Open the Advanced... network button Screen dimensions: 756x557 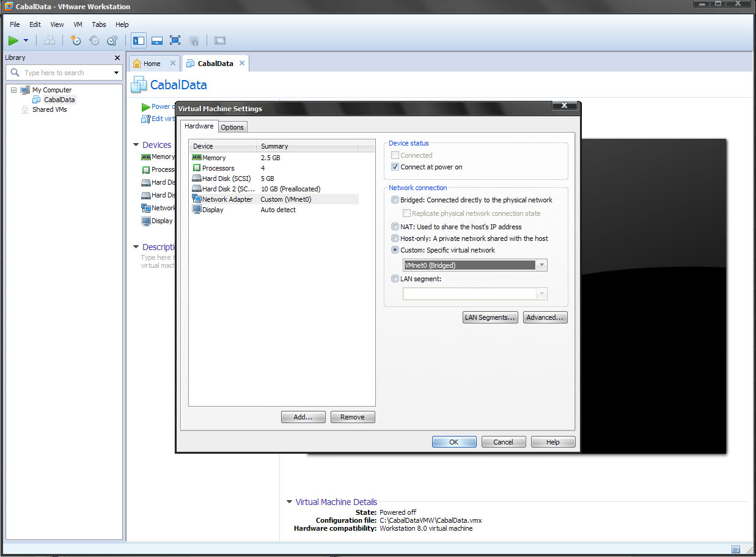point(546,317)
